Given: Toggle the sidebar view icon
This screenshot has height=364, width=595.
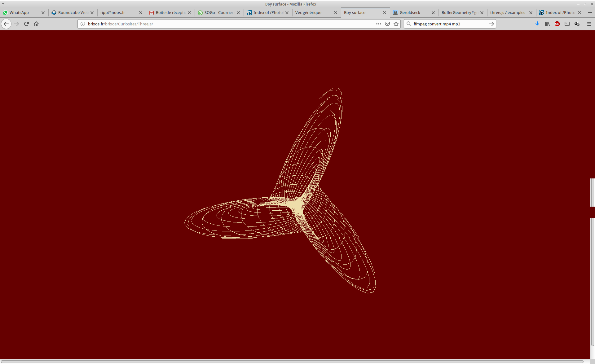Looking at the screenshot, I should 567,24.
